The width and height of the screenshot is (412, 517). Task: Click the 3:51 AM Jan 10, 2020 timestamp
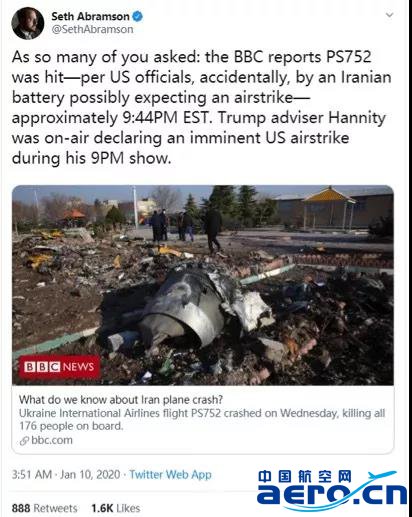[x=66, y=474]
